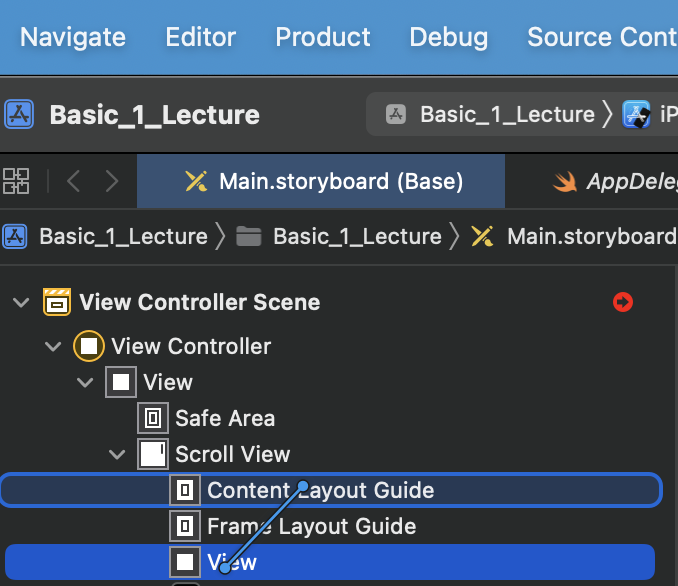Click the related items grid icon
678x586 pixels.
pyautogui.click(x=17, y=181)
